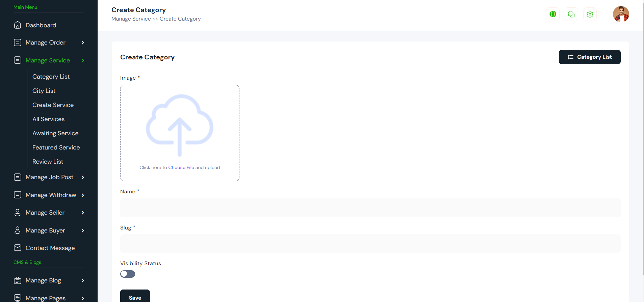
Task: Select Featured Service menu item
Action: point(56,147)
